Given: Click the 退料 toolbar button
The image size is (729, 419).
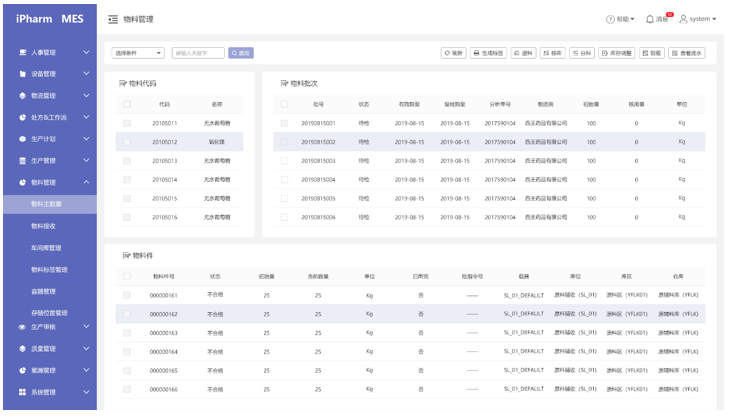Looking at the screenshot, I should point(523,53).
